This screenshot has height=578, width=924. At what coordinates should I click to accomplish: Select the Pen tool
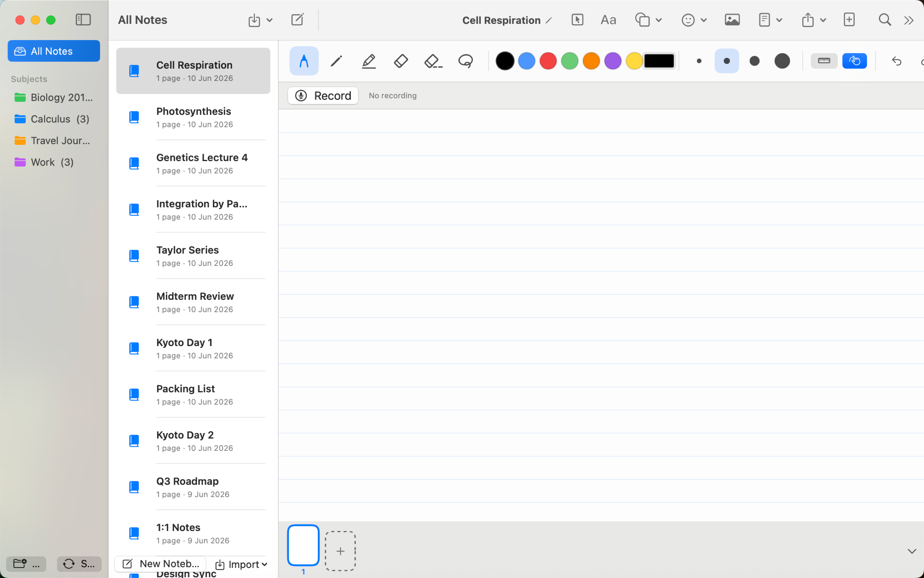click(x=304, y=61)
